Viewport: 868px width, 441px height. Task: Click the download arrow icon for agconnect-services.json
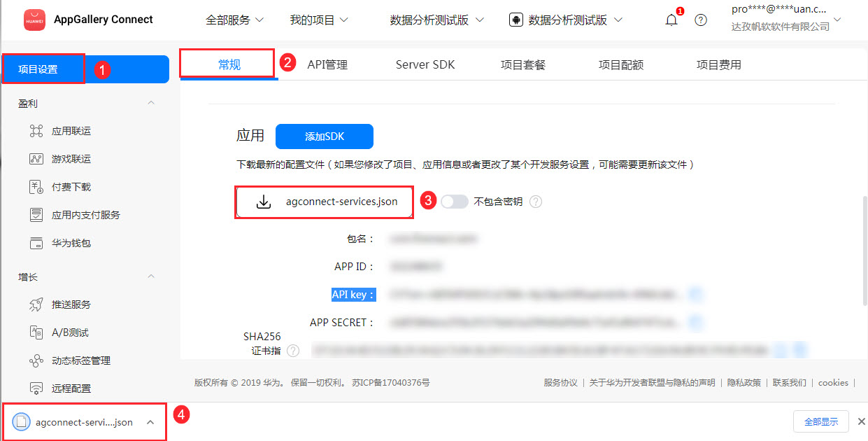264,202
